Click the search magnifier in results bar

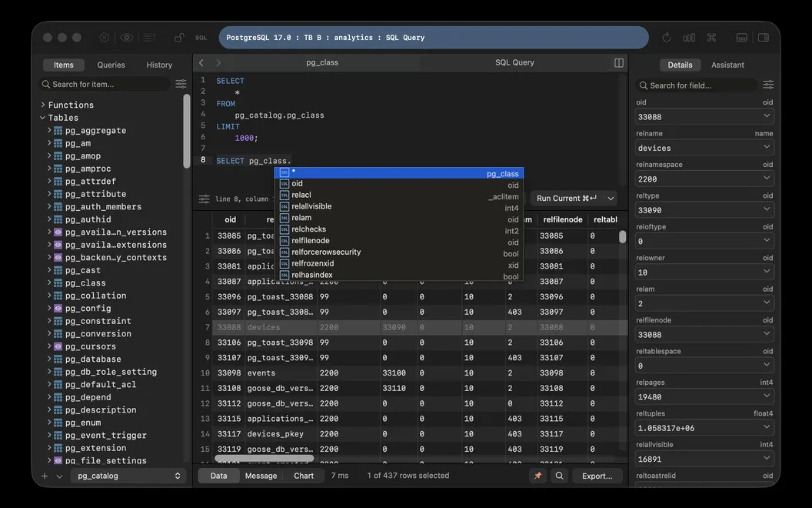[559, 476]
